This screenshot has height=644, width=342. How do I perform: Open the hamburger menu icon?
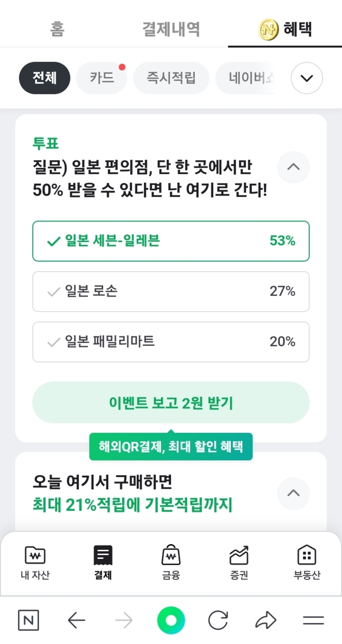click(313, 620)
